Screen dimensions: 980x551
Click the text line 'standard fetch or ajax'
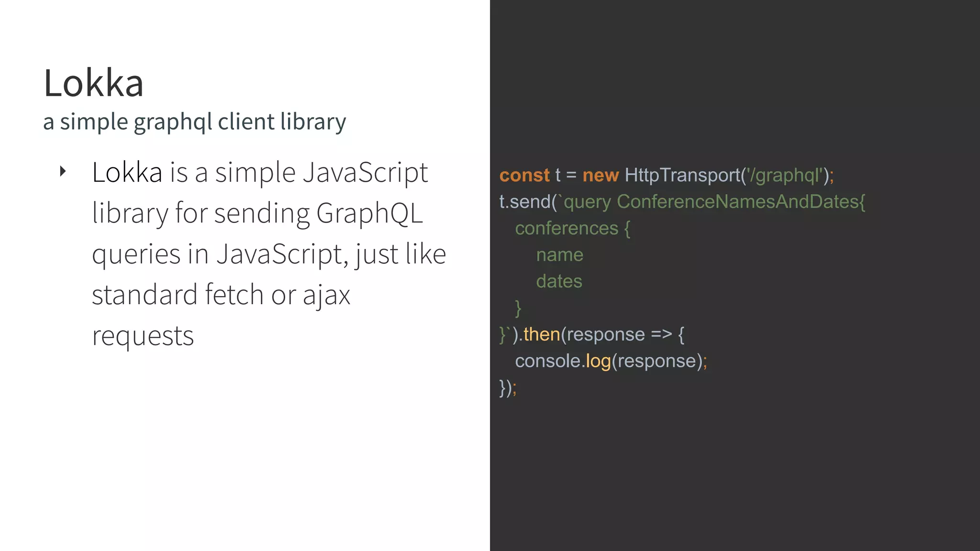click(221, 295)
